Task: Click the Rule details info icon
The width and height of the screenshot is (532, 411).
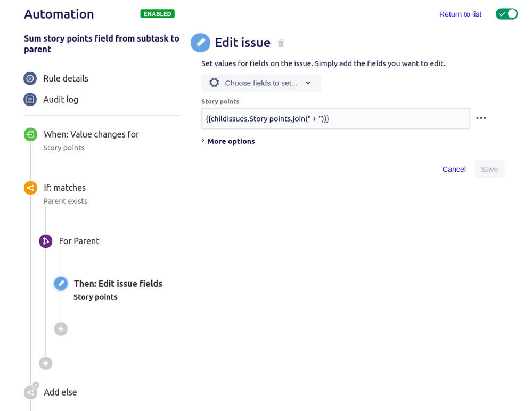Action: 30,78
